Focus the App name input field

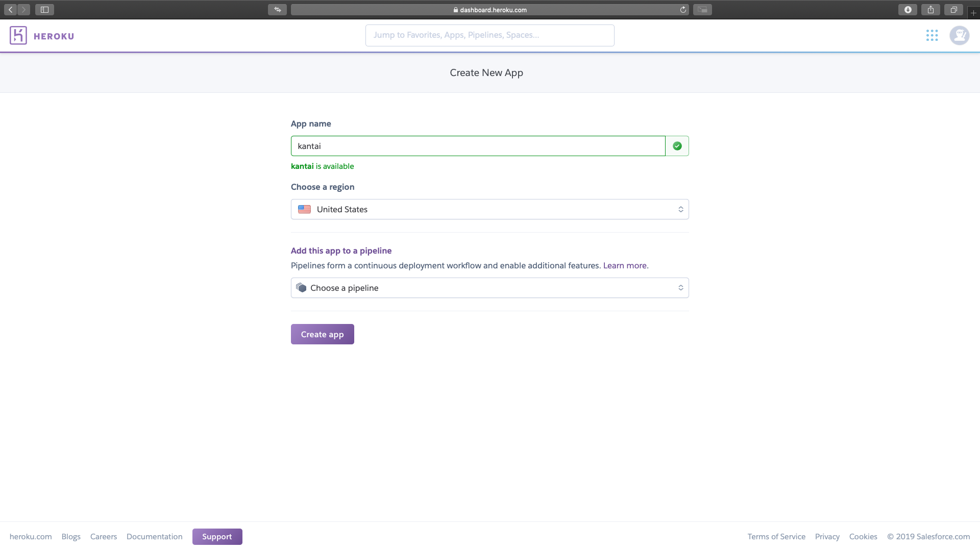(478, 146)
